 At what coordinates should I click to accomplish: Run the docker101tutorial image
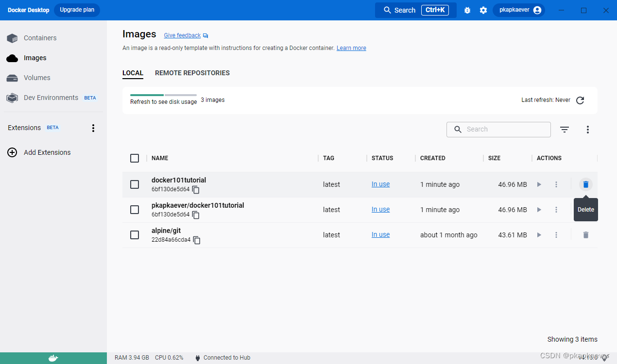pyautogui.click(x=539, y=184)
